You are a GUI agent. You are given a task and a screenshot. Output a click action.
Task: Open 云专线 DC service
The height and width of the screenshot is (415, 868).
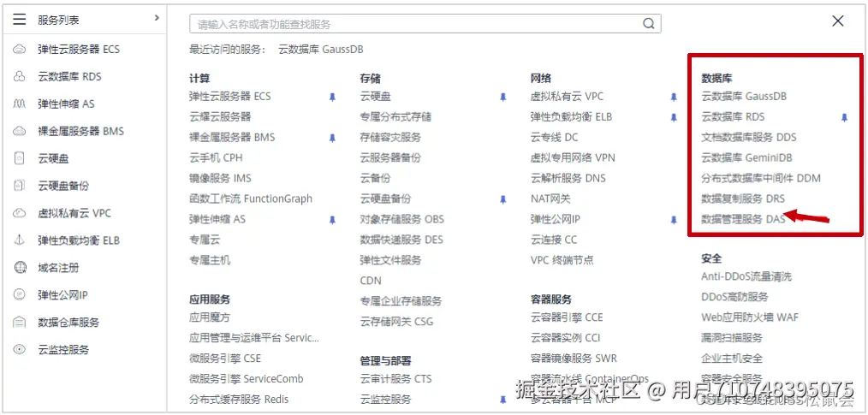[554, 137]
